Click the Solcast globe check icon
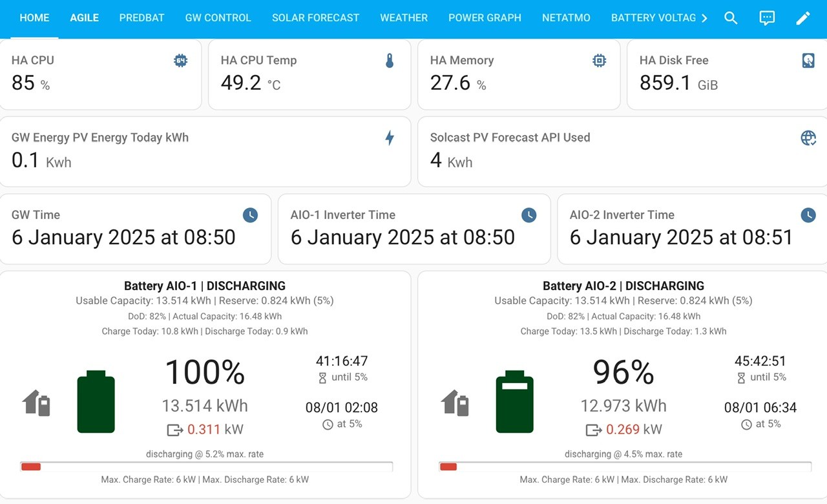Image resolution: width=827 pixels, height=504 pixels. pyautogui.click(x=808, y=138)
